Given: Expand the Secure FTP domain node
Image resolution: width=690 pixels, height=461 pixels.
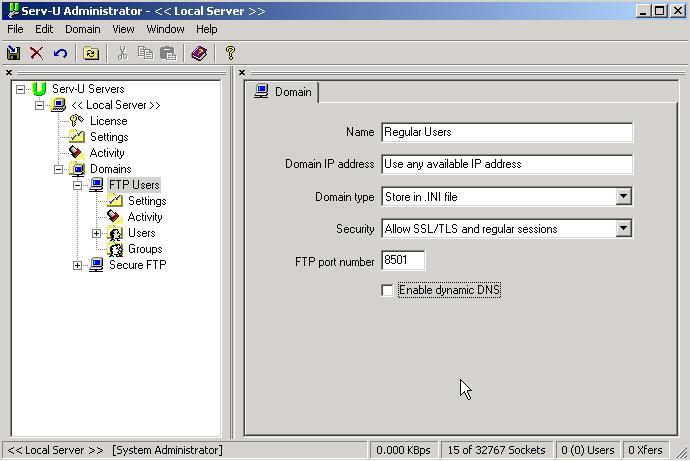Looking at the screenshot, I should click(77, 265).
